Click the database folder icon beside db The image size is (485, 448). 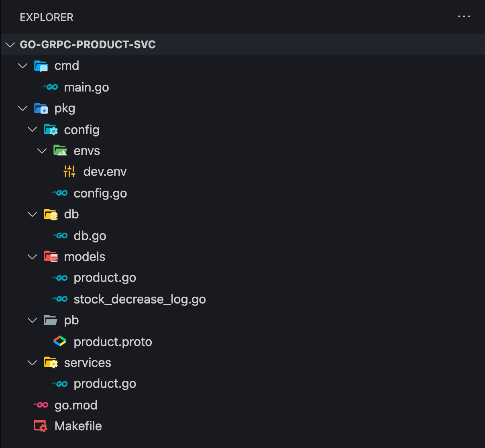click(50, 214)
